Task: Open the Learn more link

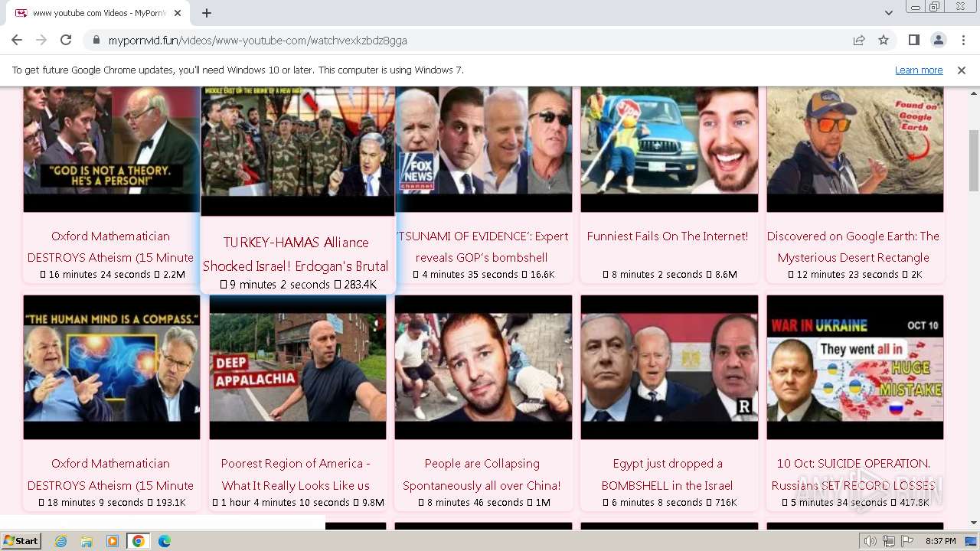Action: coord(919,70)
